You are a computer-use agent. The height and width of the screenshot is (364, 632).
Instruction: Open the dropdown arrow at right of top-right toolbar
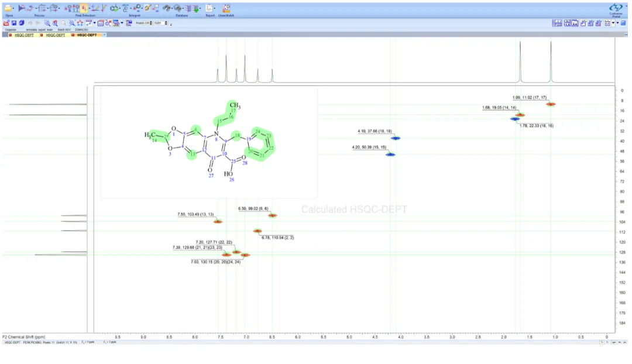coord(617,23)
